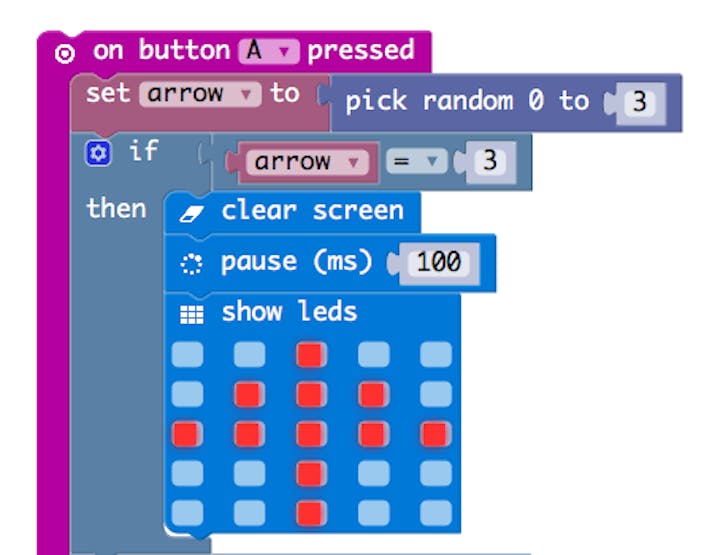
Task: Click the pause value field showing 100
Action: [x=438, y=262]
